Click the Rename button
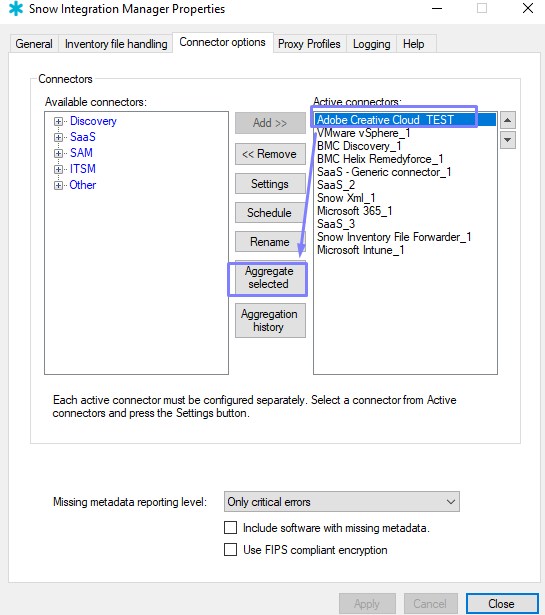 click(270, 242)
